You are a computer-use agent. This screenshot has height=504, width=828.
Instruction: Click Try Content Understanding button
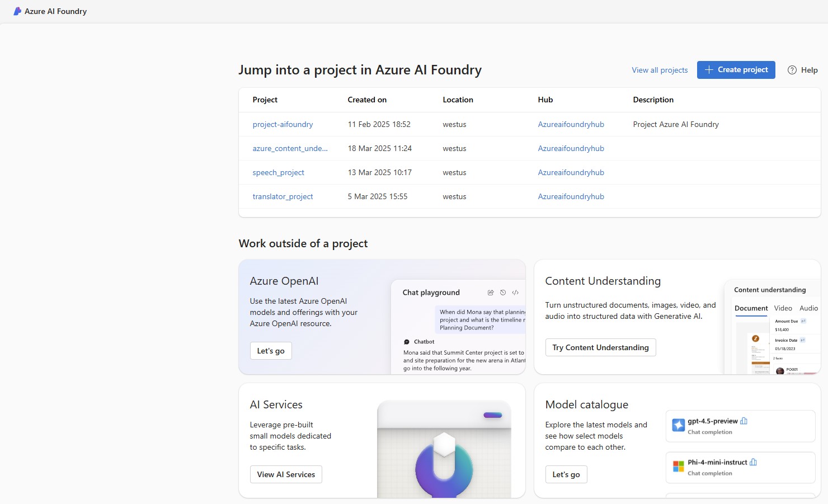[601, 347]
